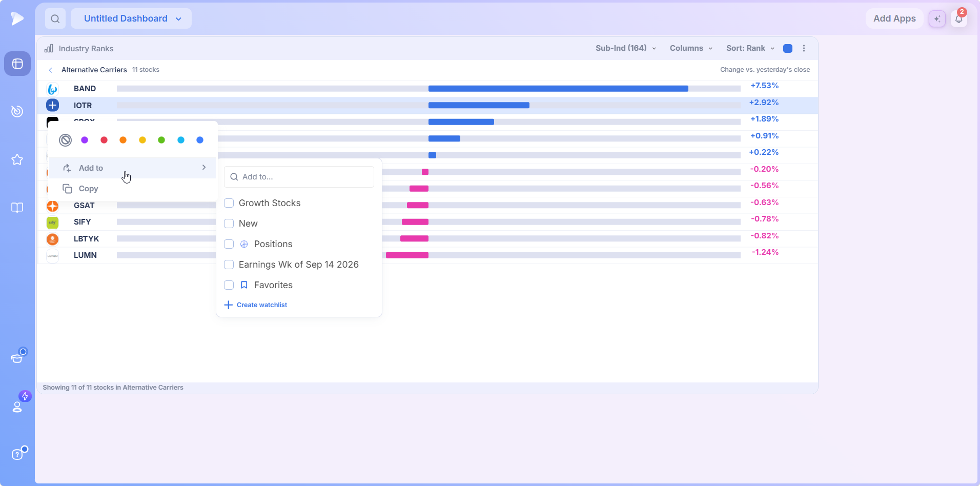
Task: Open the Sub-Ind (164) dropdown
Action: click(625, 48)
